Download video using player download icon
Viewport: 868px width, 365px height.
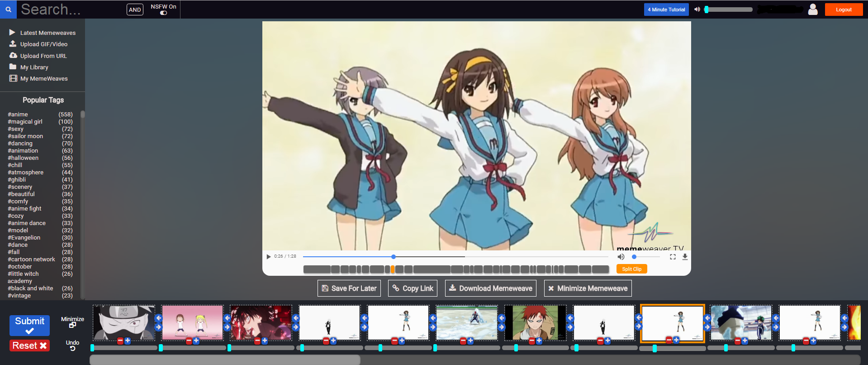(685, 257)
